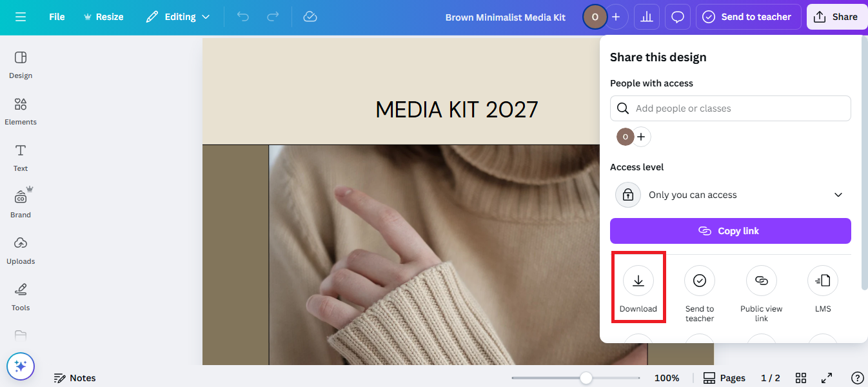Click the Send to teacher button
The width and height of the screenshot is (868, 387).
coord(748,17)
